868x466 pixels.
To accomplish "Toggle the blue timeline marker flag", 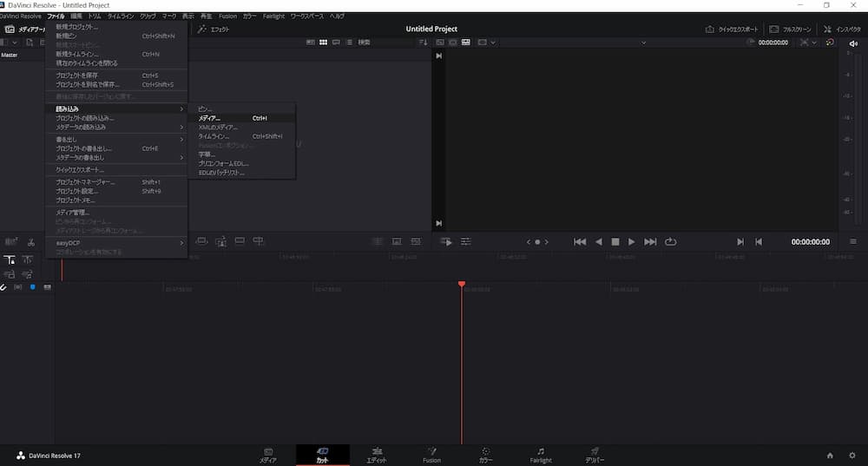I will tap(33, 287).
